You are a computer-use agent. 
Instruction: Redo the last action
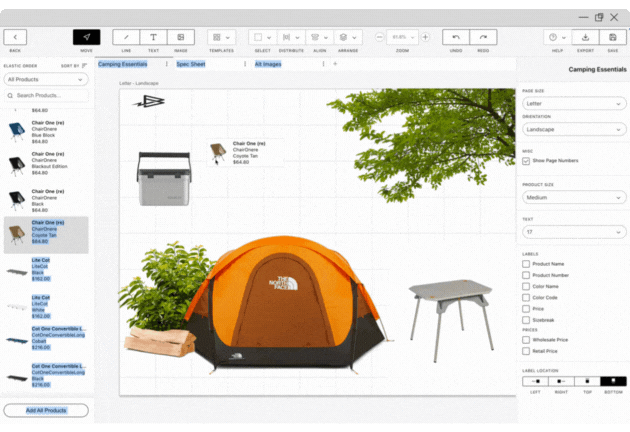pyautogui.click(x=483, y=37)
